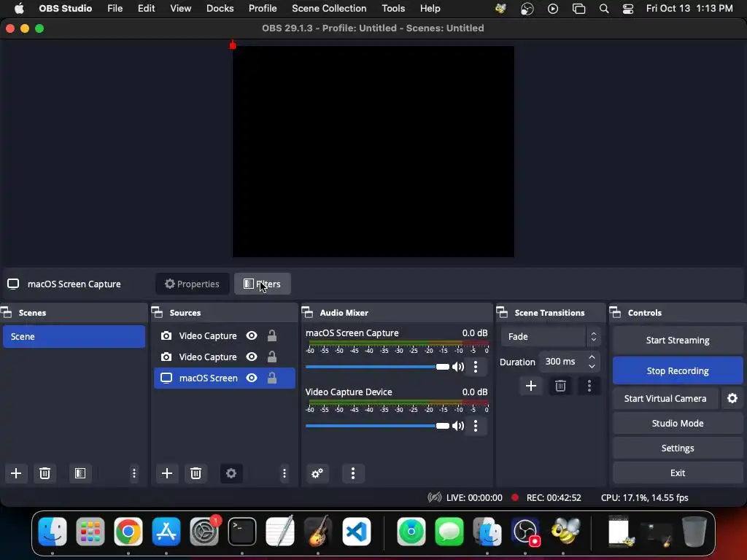
Task: Lock the second Video Capture source
Action: click(x=272, y=357)
